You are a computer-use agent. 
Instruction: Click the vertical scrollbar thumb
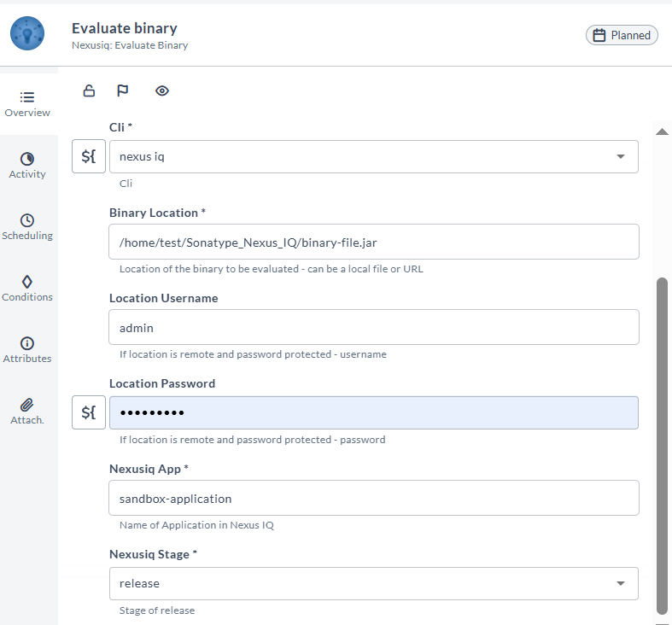tap(662, 446)
